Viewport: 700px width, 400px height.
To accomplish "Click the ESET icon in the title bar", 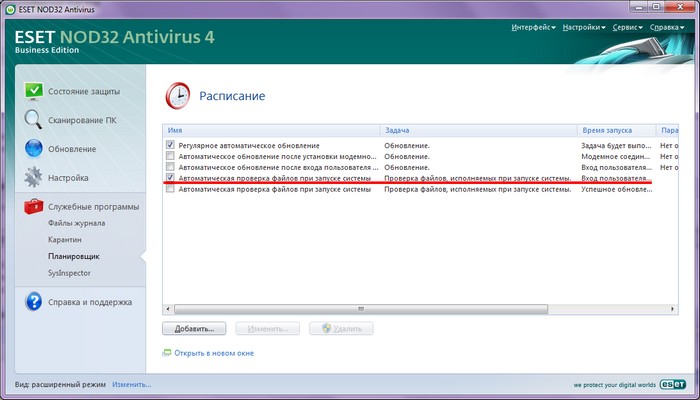I will (x=10, y=9).
